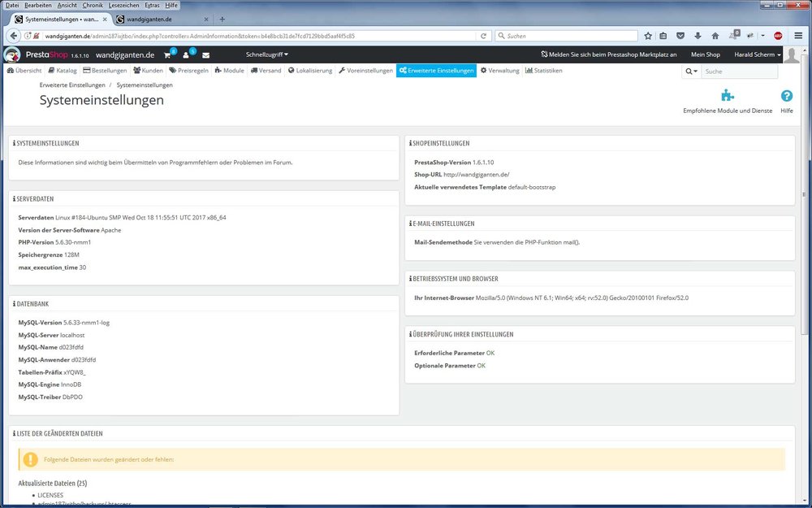Viewport: 812px width, 508px height.
Task: Open the Bestellungen menu
Action: pyautogui.click(x=105, y=71)
